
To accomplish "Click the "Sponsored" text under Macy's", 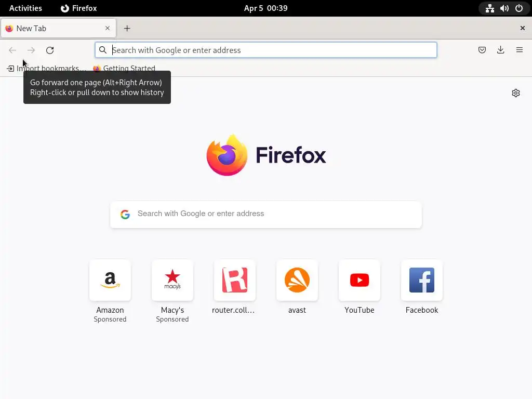I will [172, 320].
